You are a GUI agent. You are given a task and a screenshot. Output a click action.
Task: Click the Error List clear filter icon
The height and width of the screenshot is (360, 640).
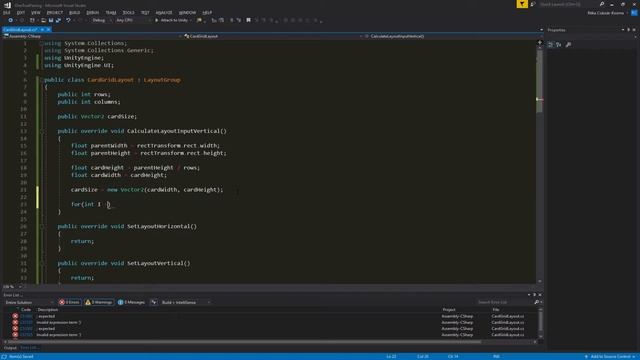coord(154,302)
